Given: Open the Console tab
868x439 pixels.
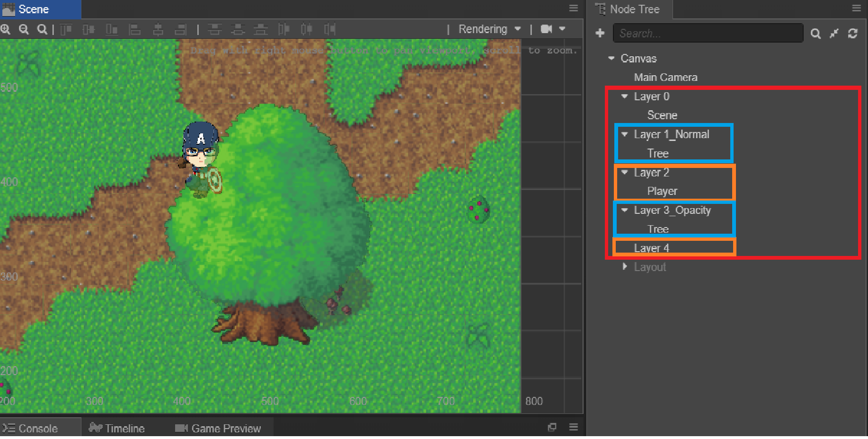Looking at the screenshot, I should click(40, 428).
